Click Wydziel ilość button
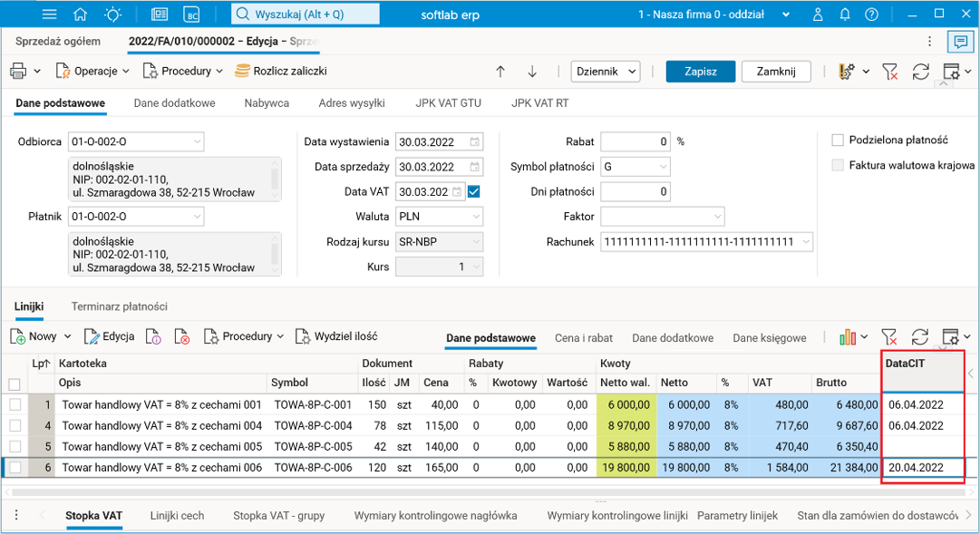Image resolution: width=980 pixels, height=534 pixels. point(336,336)
